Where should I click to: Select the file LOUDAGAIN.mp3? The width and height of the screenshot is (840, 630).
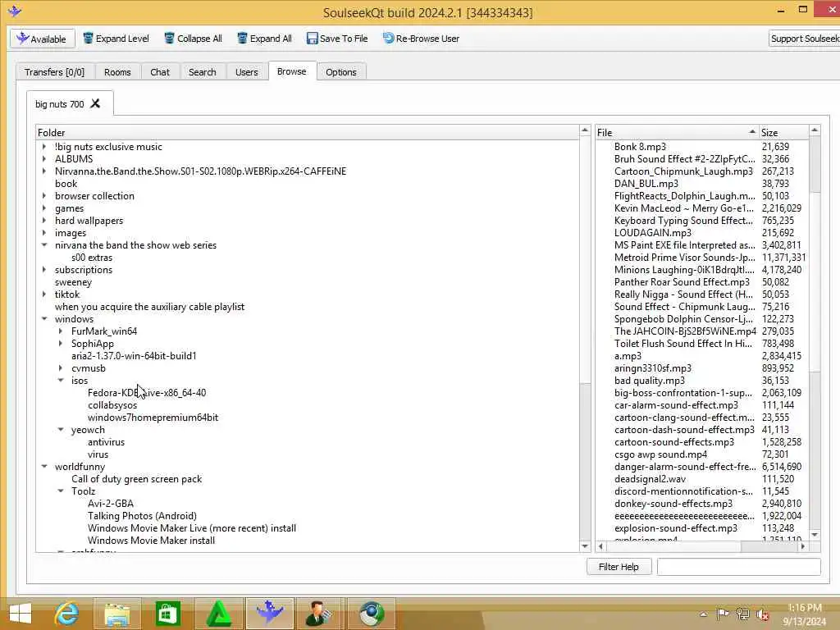(652, 233)
